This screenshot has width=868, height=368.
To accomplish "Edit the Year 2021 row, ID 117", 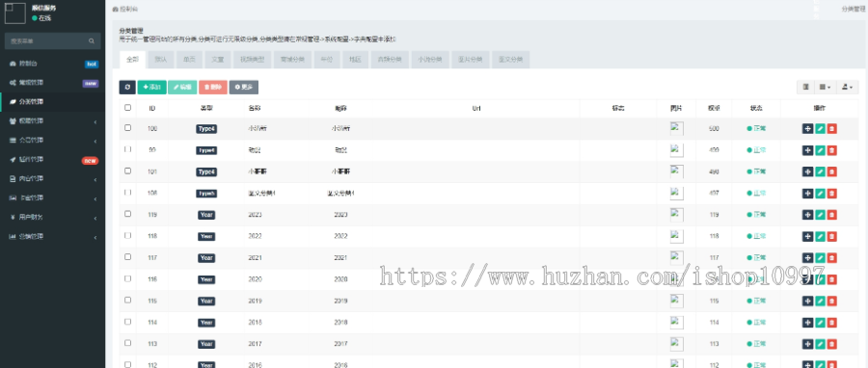I will pyautogui.click(x=820, y=258).
